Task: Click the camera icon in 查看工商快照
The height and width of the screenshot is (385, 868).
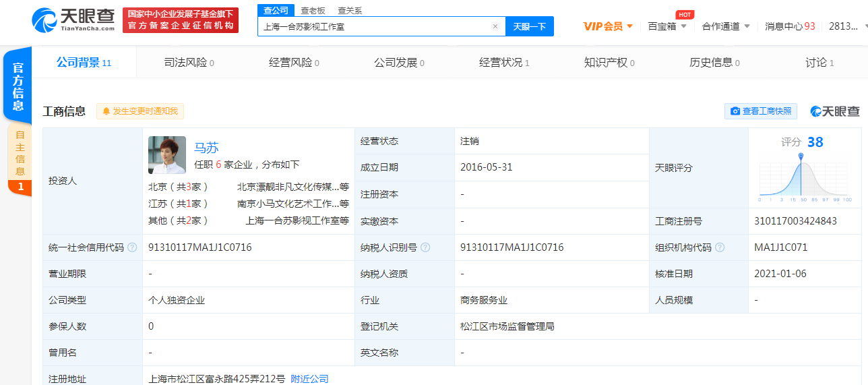Action: pyautogui.click(x=735, y=111)
